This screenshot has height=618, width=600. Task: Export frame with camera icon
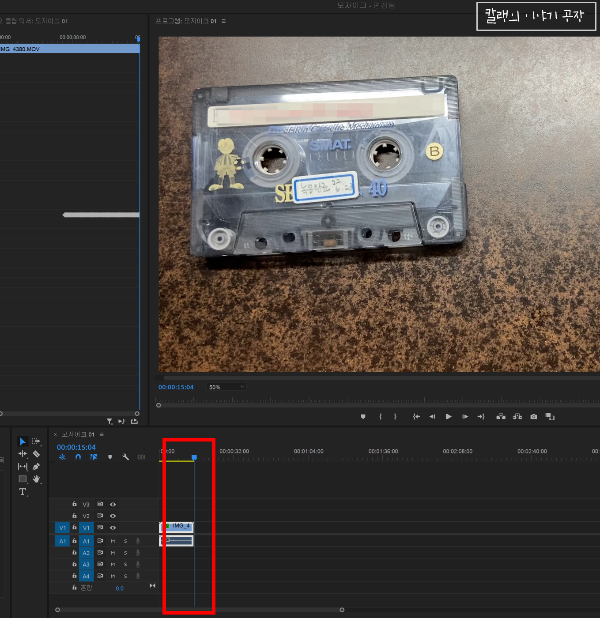click(x=534, y=417)
